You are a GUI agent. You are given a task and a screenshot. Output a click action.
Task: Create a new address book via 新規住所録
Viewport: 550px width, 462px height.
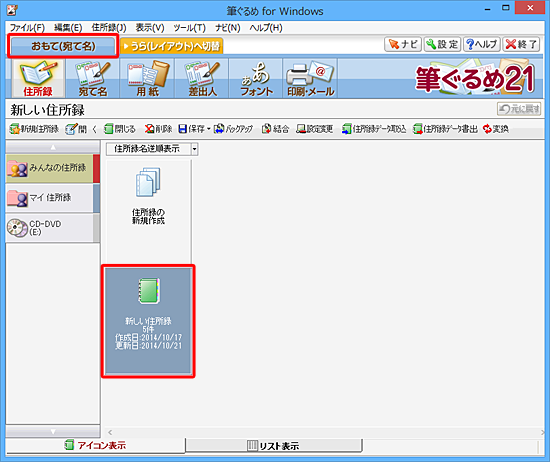click(x=34, y=129)
